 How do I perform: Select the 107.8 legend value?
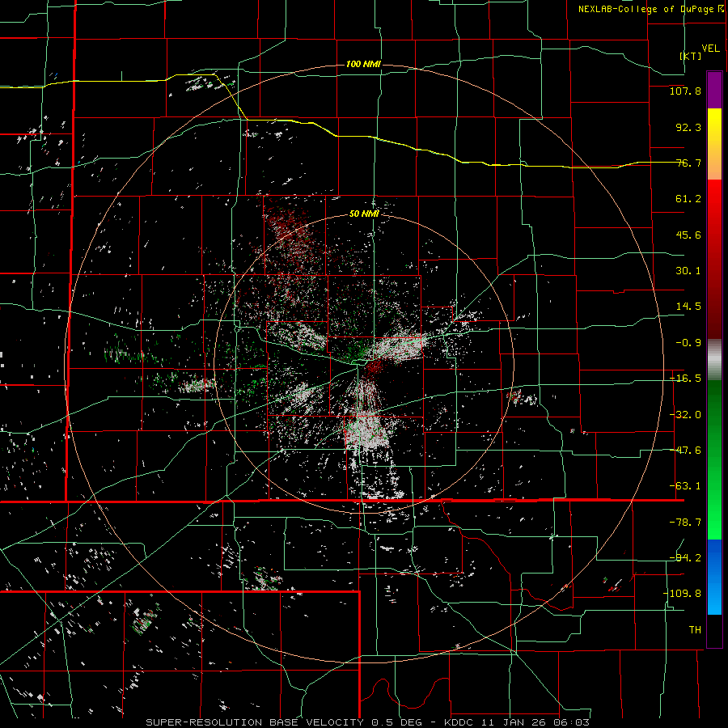coord(685,91)
